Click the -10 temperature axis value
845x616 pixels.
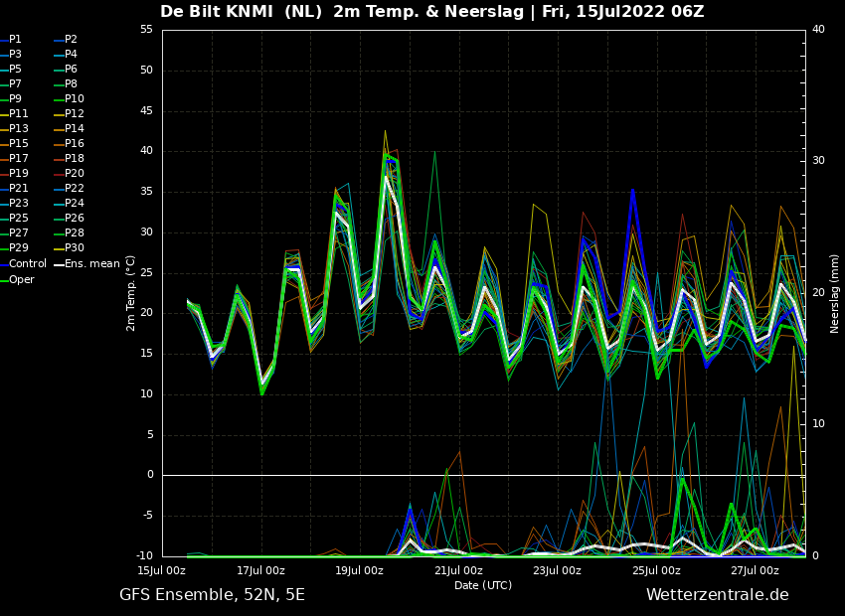click(x=144, y=556)
